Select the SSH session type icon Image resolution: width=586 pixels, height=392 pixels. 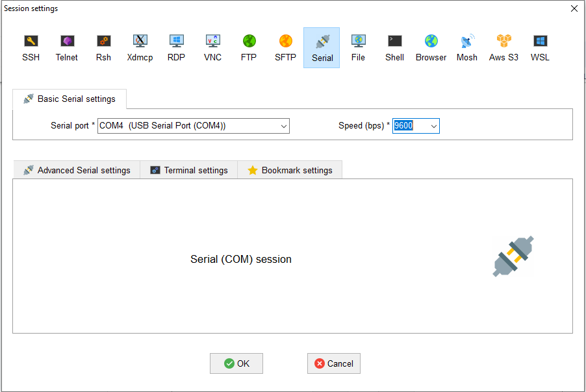[31, 47]
